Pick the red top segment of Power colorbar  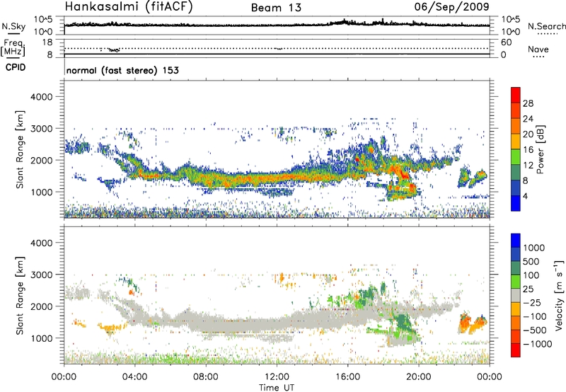[516, 96]
